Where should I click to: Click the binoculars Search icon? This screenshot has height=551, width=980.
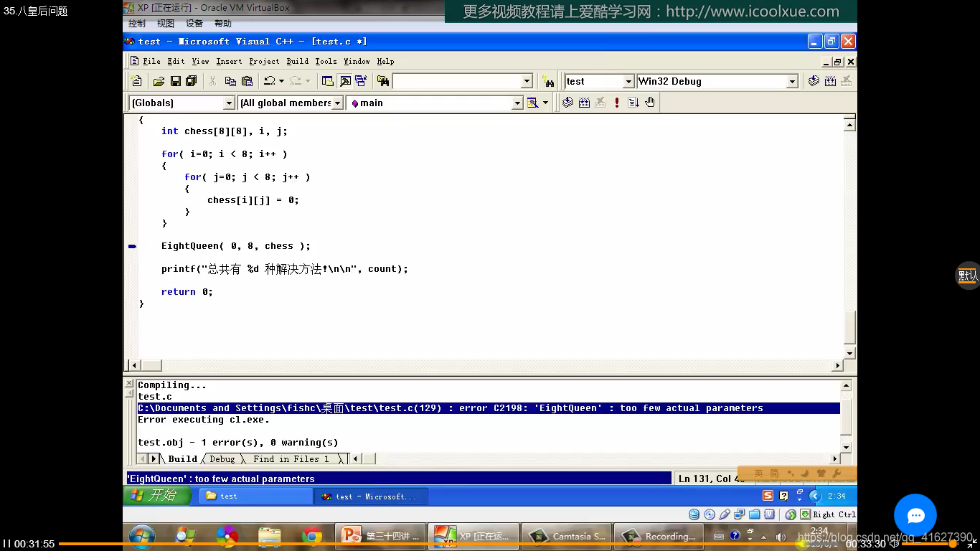click(548, 81)
